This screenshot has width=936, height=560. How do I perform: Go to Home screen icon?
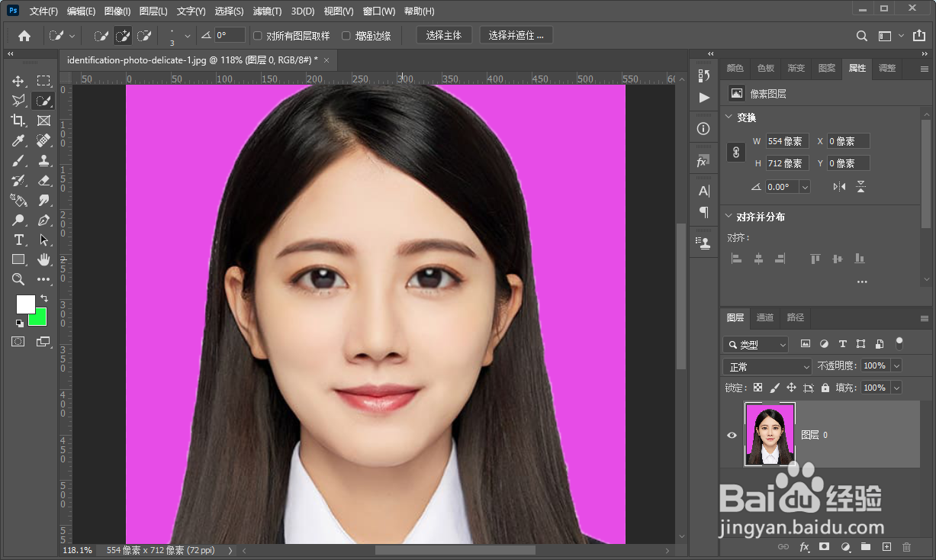click(x=24, y=35)
